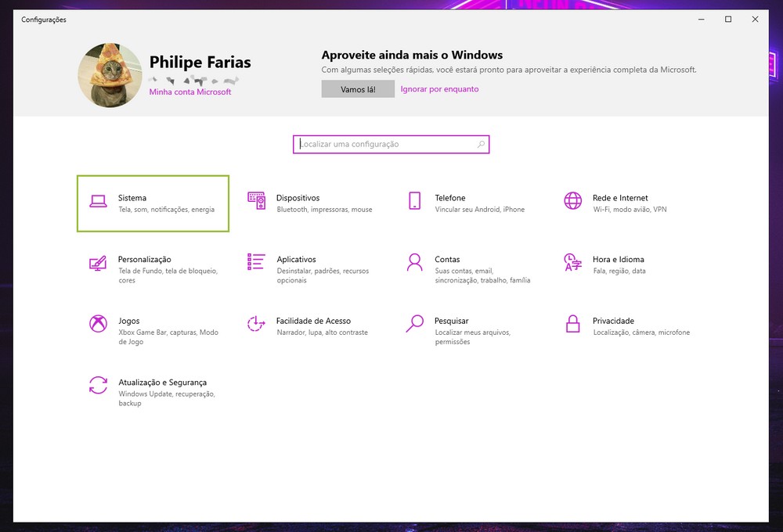Click 'Suas contas, email, sincronização' description
This screenshot has width=783, height=532.
482,275
